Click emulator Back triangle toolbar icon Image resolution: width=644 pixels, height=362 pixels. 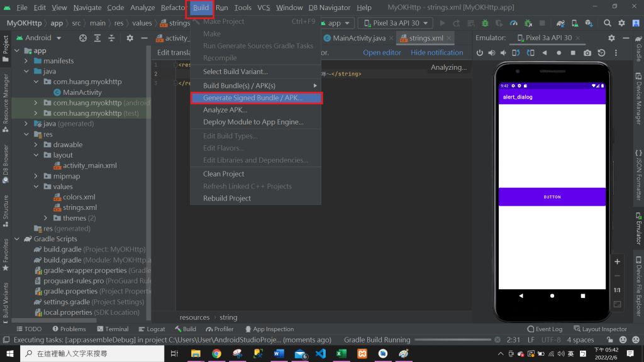[x=545, y=53]
